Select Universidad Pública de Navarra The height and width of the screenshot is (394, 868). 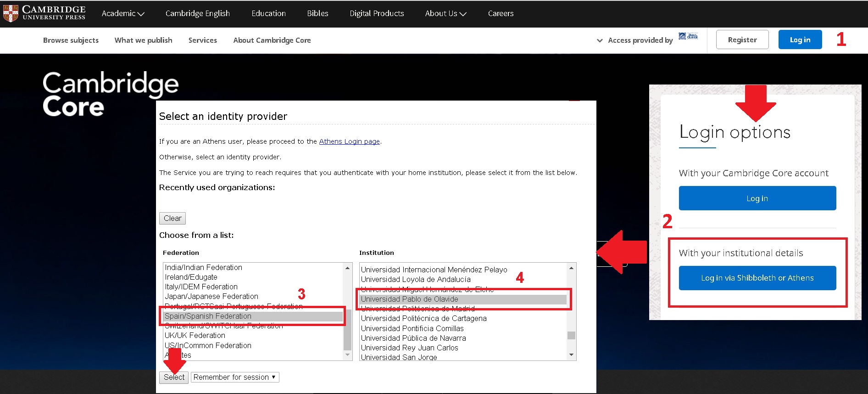[x=463, y=338]
